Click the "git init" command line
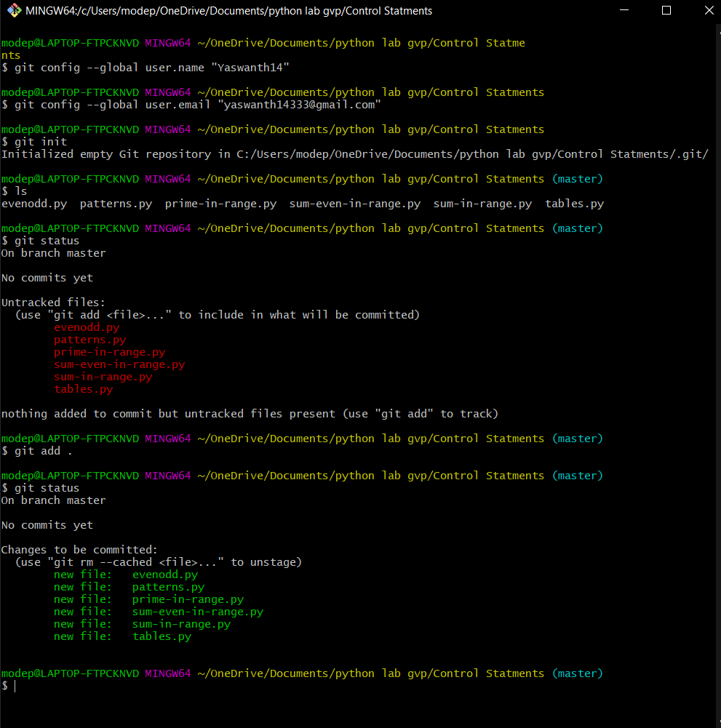Image resolution: width=721 pixels, height=728 pixels. click(34, 142)
